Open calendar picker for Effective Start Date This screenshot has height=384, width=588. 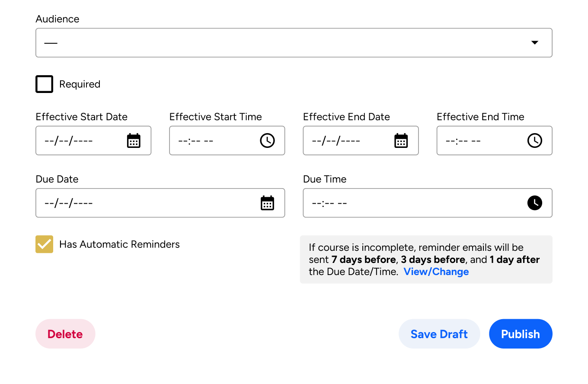coord(134,141)
